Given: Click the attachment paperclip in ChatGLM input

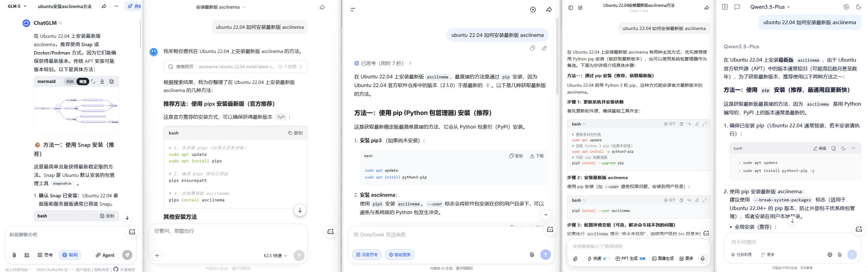Looking at the screenshot, I should tap(14, 255).
